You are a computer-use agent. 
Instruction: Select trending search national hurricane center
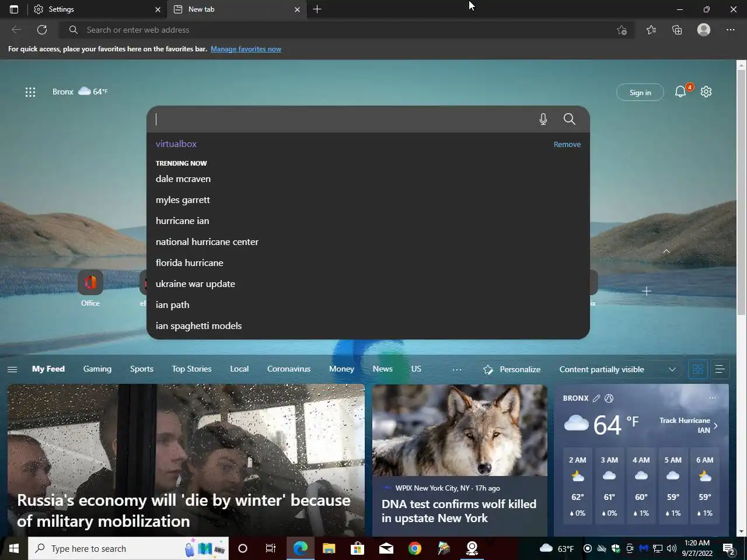click(207, 242)
